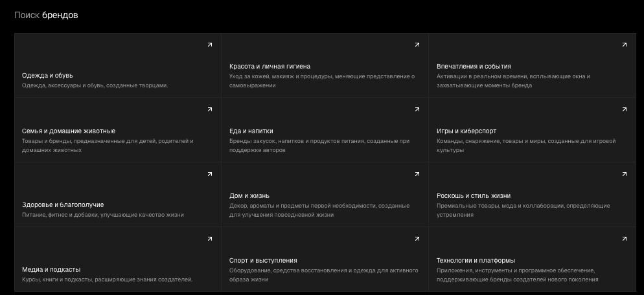
Task: Click the arrow icon on Медиа и подкасты
Action: 209,239
